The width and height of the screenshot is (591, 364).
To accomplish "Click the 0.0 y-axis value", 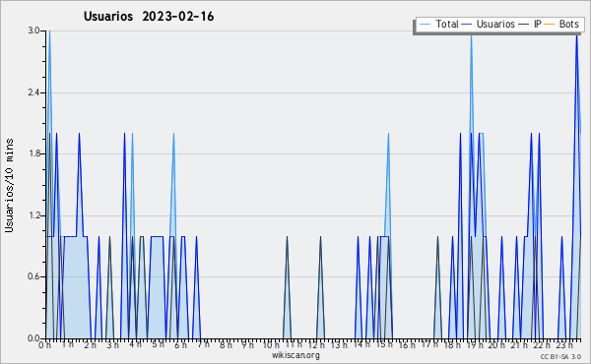I will [x=33, y=338].
